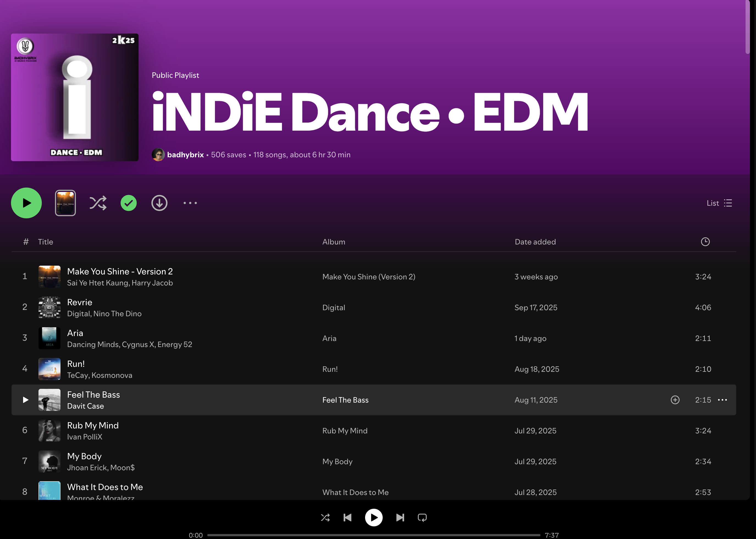Click the Make You Shine preview thumbnail button

65,203
